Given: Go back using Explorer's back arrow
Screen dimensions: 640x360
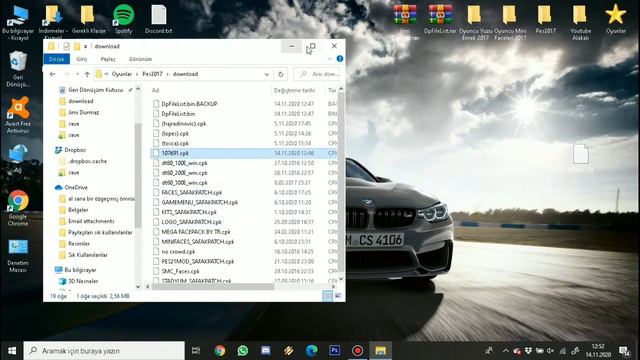Looking at the screenshot, I should pyautogui.click(x=53, y=74).
